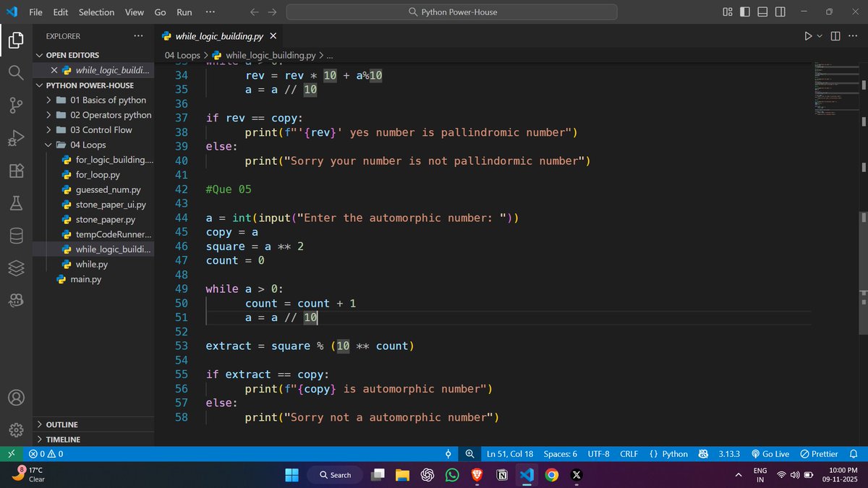Open the Accounts menu icon
Viewport: 868px width, 488px height.
click(x=16, y=398)
